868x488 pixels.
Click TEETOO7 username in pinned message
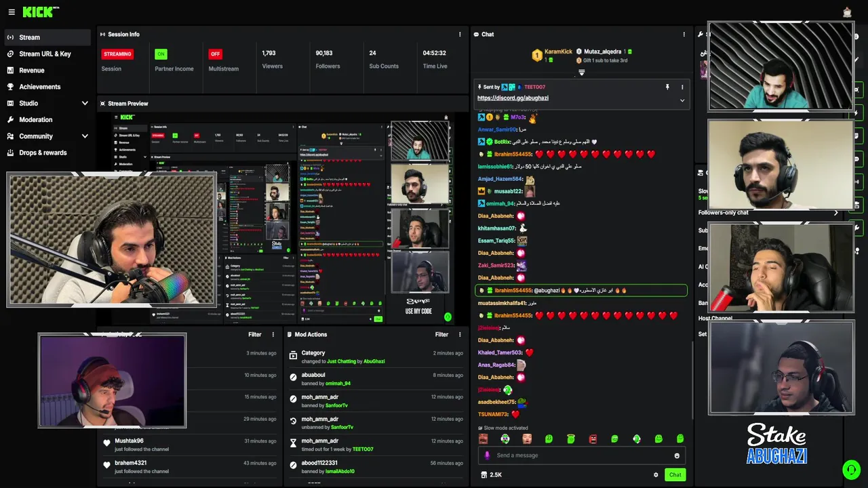(x=534, y=87)
